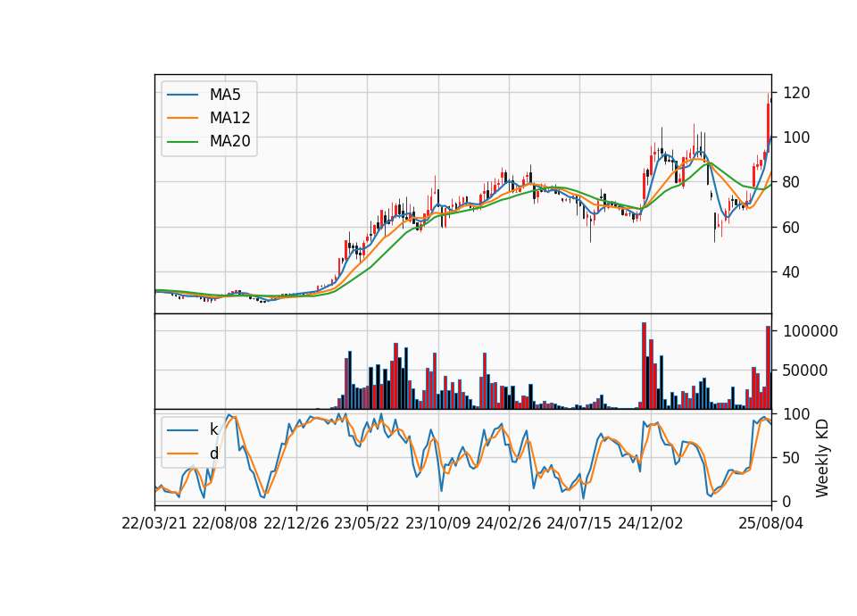
Task: Click the orange MA12 legend line sample
Action: (x=182, y=118)
